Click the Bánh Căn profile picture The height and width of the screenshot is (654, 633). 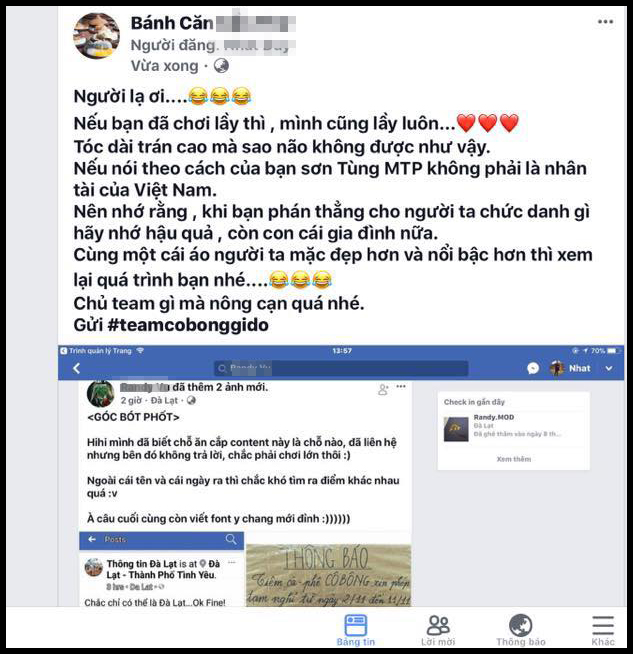coord(96,36)
